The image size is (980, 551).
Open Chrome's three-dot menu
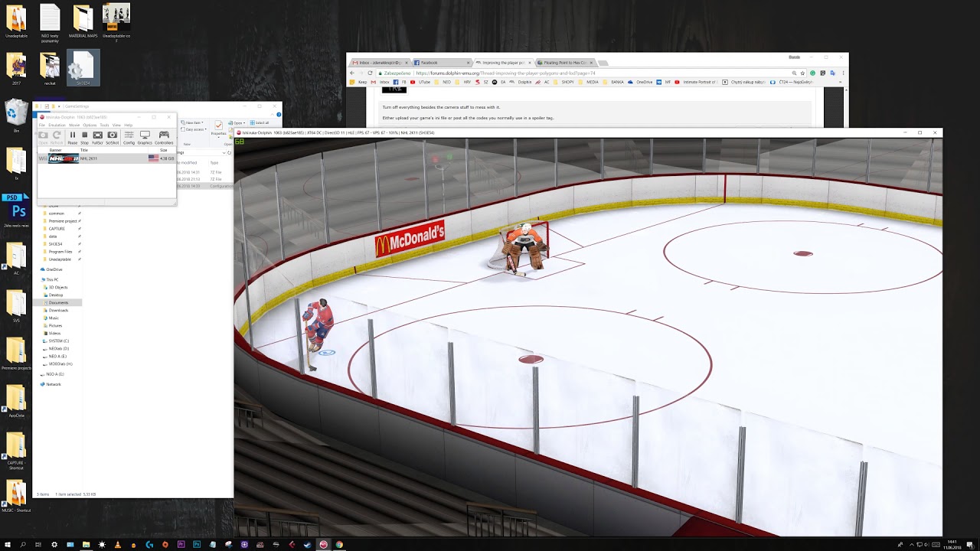(842, 73)
